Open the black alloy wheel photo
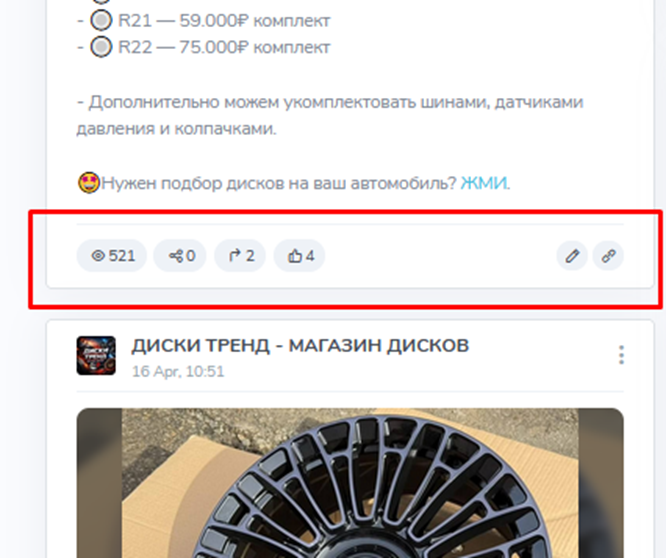The image size is (666, 558). pyautogui.click(x=350, y=483)
